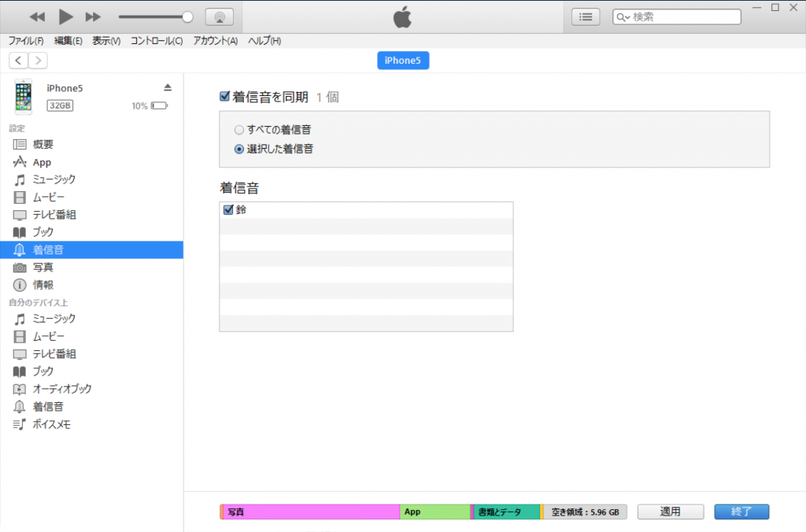This screenshot has width=806, height=532.
Task: Select すべての着信音 radio button
Action: (x=239, y=130)
